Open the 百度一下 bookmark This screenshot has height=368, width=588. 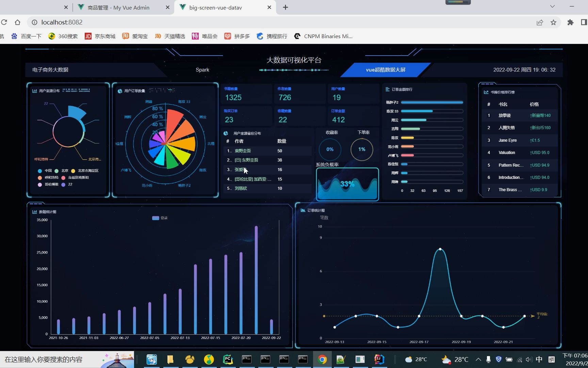(x=26, y=36)
